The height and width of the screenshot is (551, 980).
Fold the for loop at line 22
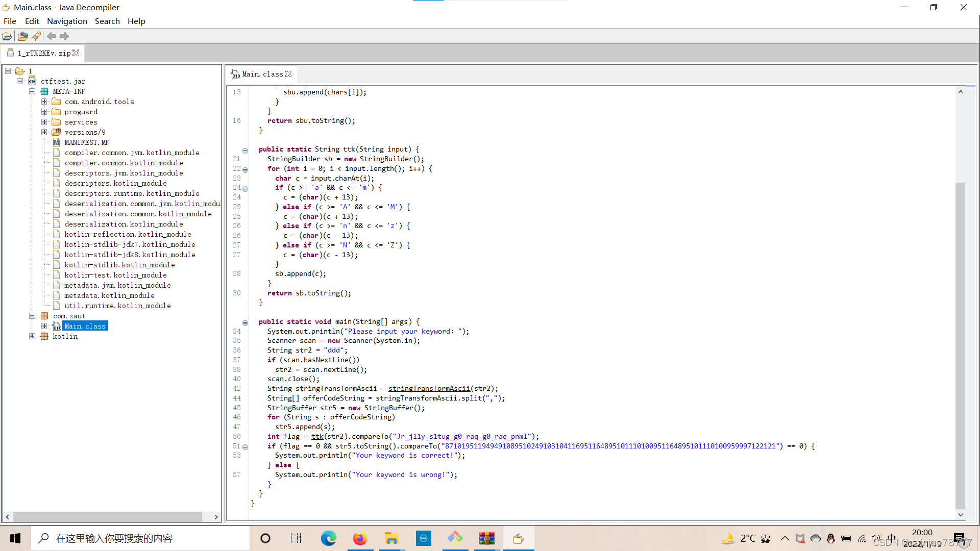(x=245, y=169)
